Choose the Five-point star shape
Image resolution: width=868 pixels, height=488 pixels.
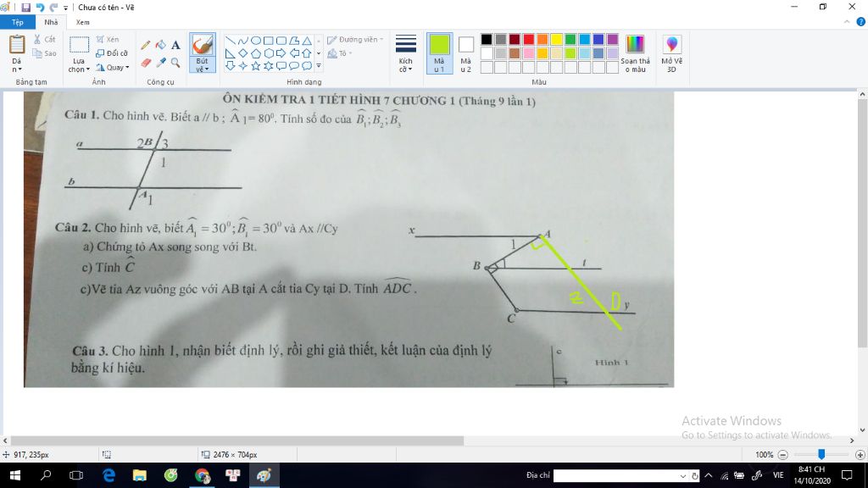(x=256, y=66)
